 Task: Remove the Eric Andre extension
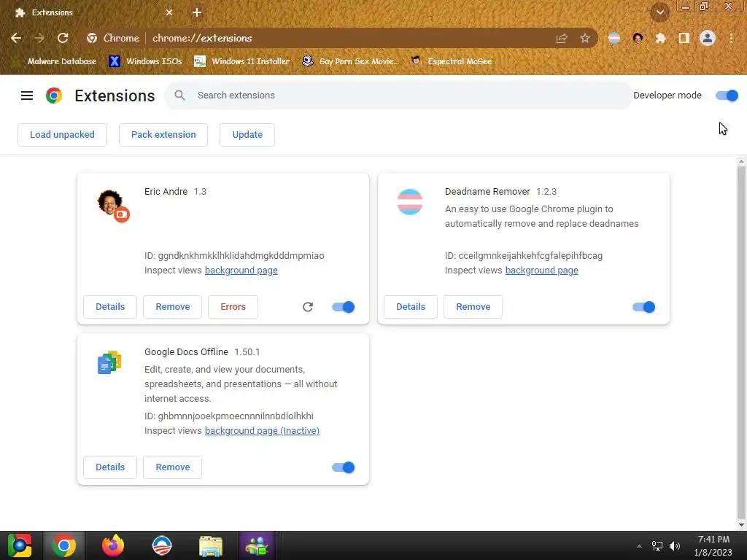pyautogui.click(x=172, y=307)
